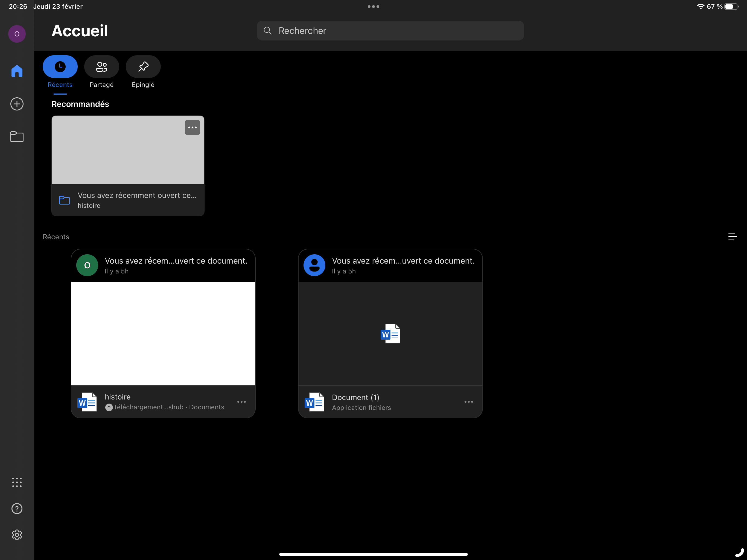Viewport: 747px width, 560px height.
Task: Open more options on recommended card
Action: (x=192, y=127)
